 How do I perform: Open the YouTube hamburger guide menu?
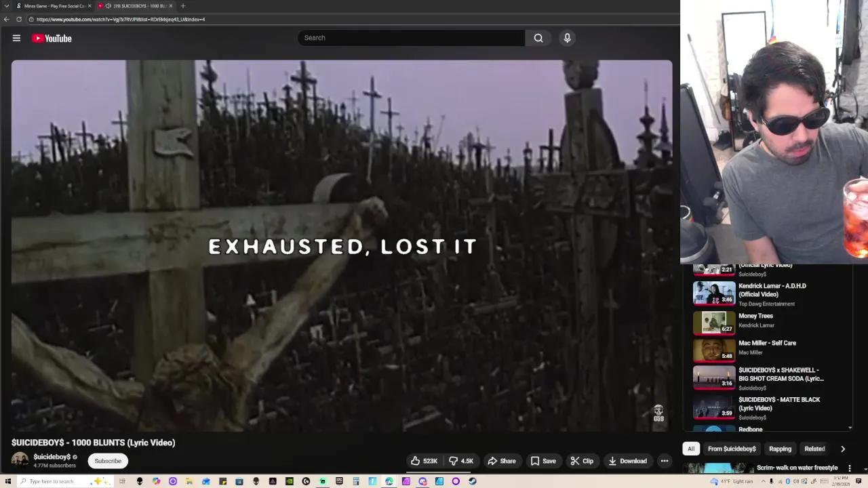16,38
